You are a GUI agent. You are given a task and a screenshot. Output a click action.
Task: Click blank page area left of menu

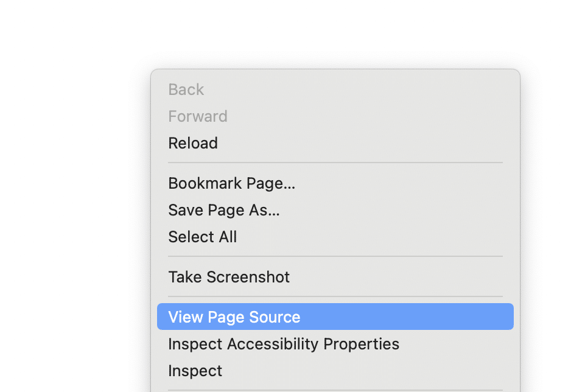coord(73,213)
